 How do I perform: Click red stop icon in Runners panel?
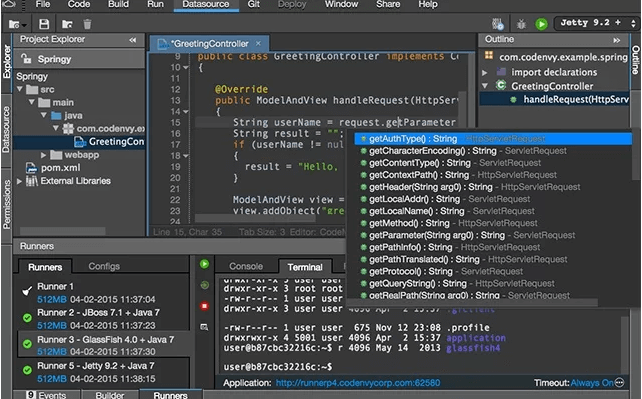point(204,306)
